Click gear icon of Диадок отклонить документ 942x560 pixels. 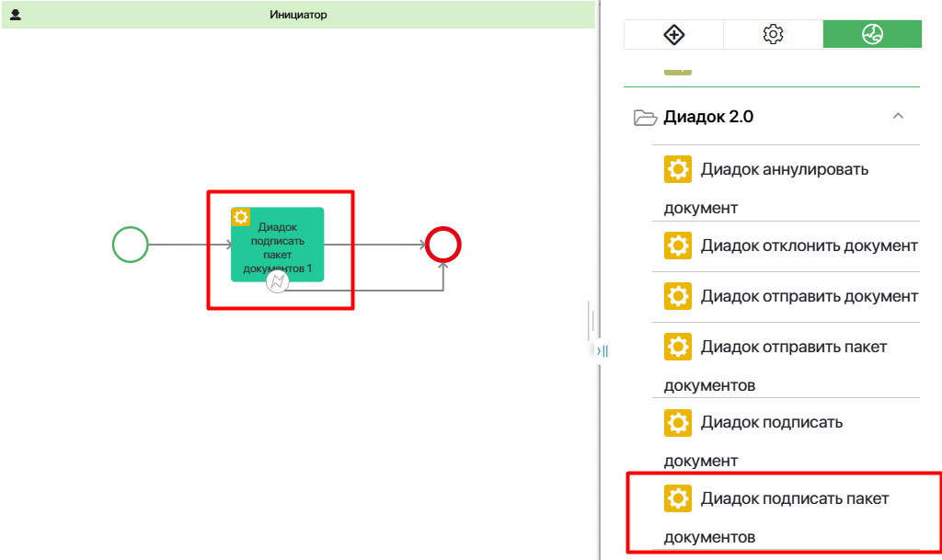[678, 246]
